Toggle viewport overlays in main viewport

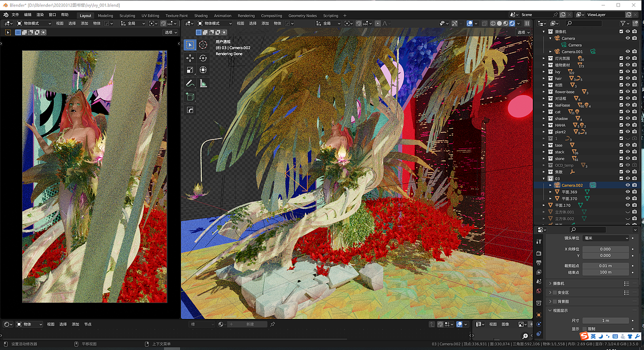(x=469, y=23)
